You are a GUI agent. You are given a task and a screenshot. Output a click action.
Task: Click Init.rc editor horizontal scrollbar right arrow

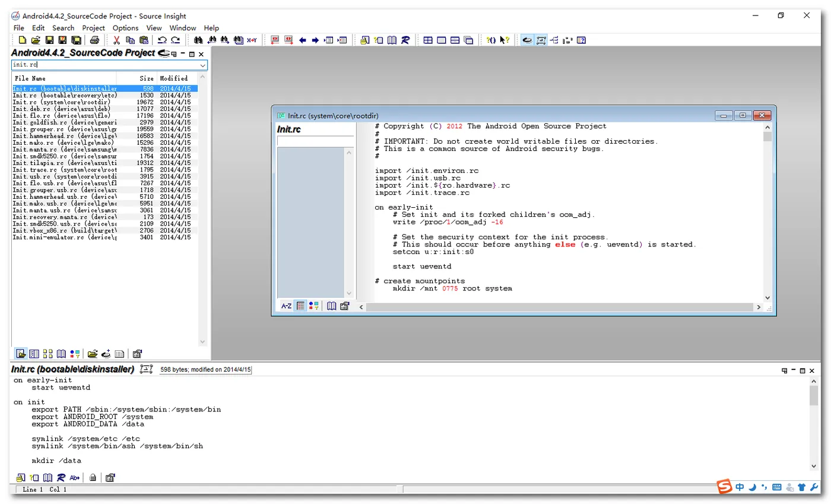pyautogui.click(x=758, y=307)
